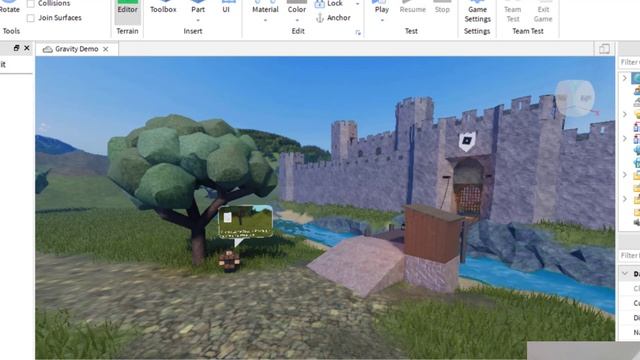Collapse the Data properties section
This screenshot has width=640, height=360.
(x=625, y=273)
